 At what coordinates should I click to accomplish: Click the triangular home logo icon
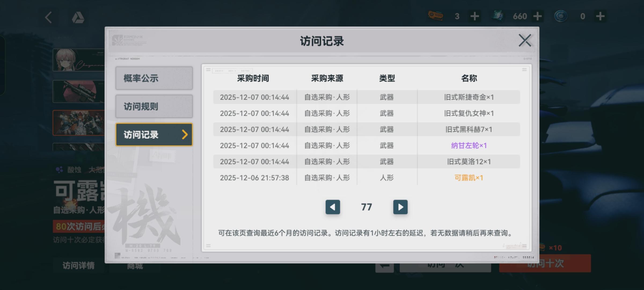78,18
